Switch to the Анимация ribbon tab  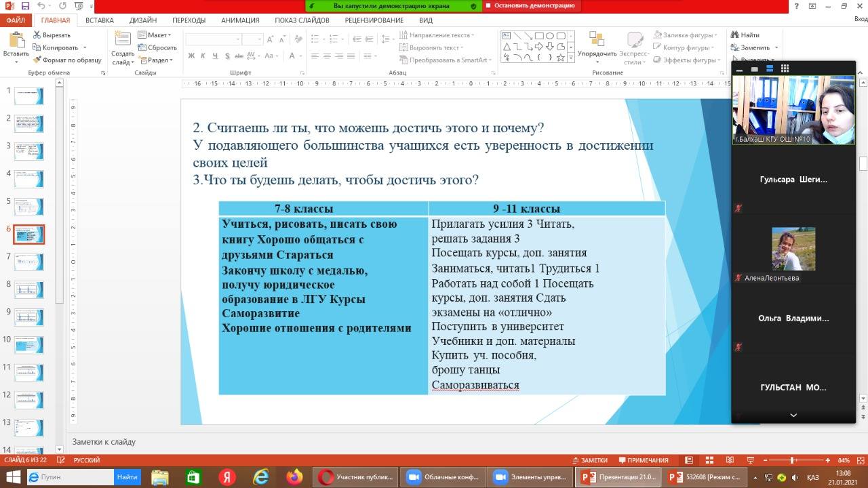coord(240,20)
